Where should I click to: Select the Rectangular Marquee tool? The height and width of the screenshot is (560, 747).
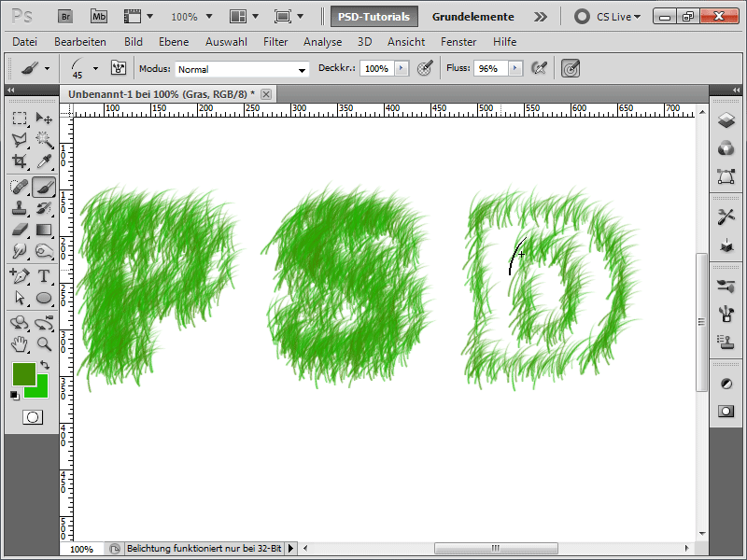point(20,119)
